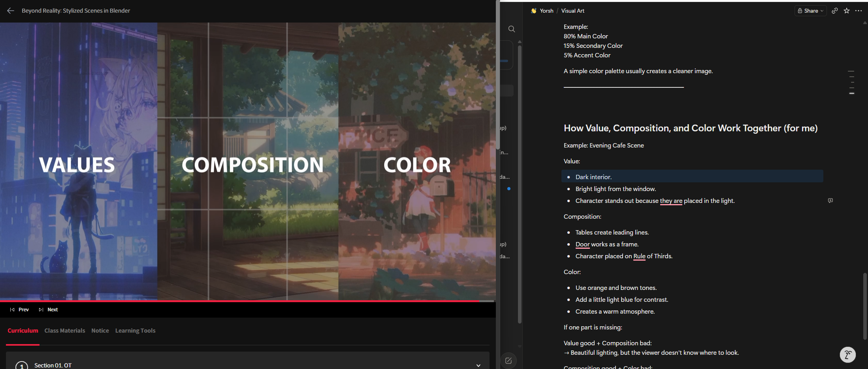Copy the page link with the link icon

coord(834,11)
